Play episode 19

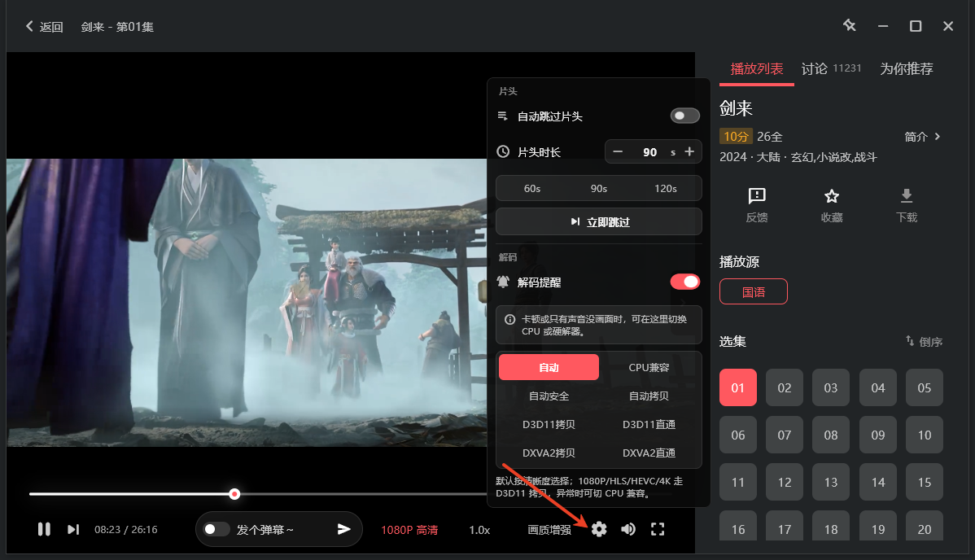point(878,526)
